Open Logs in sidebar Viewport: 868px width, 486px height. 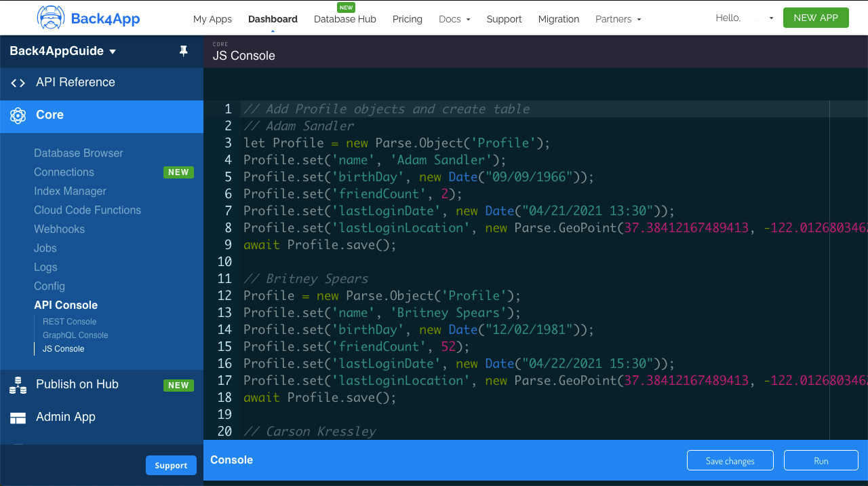coord(45,267)
